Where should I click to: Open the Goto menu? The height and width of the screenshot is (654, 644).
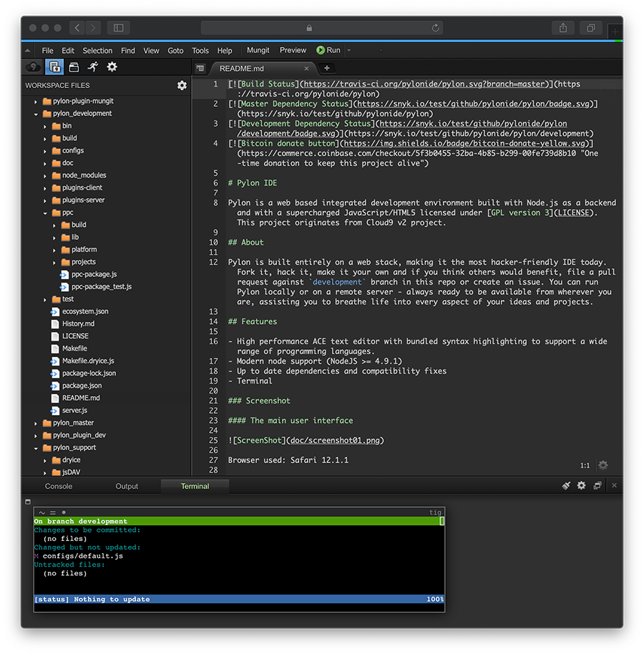175,51
